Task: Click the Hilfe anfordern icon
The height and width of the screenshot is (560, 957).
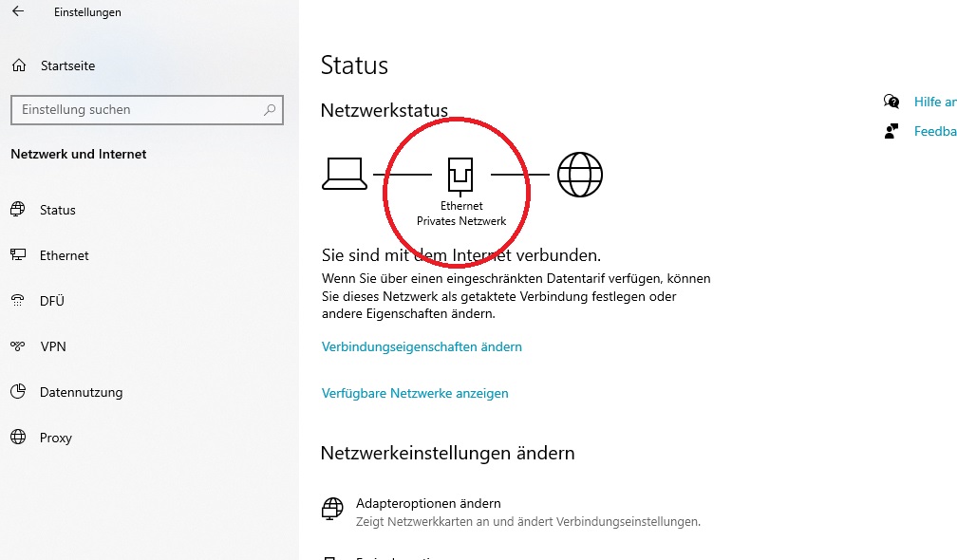Action: [891, 101]
